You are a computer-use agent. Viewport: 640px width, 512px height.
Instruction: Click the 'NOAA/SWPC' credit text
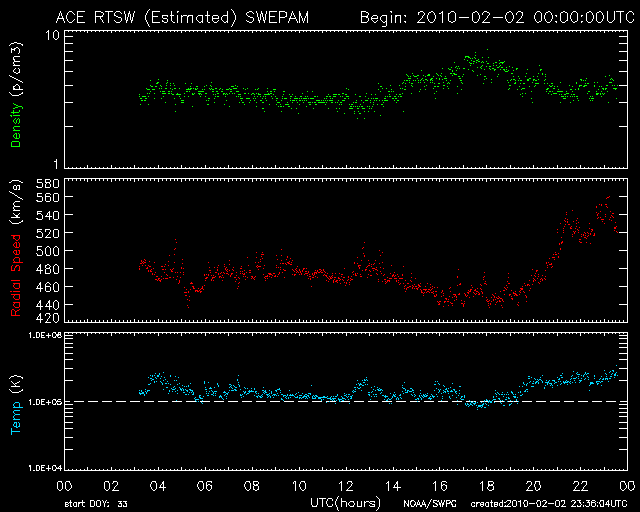pos(430,504)
